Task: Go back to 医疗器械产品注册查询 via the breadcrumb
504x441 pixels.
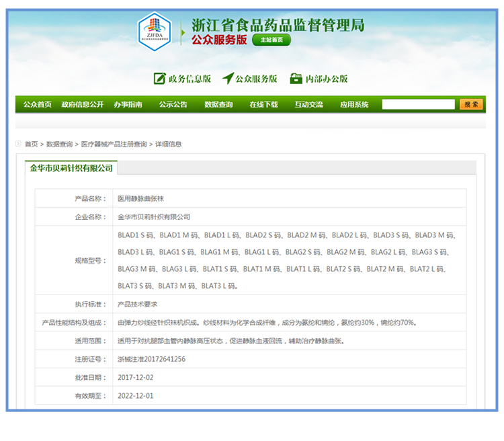Action: point(114,145)
